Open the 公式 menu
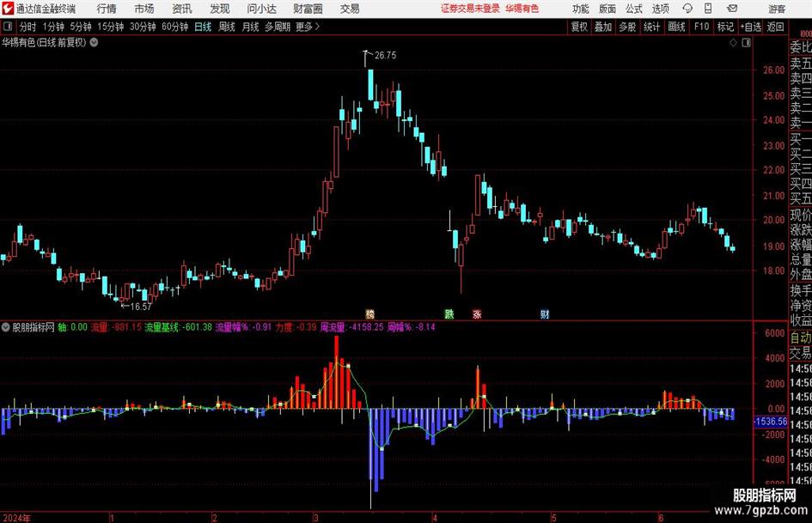812x523 pixels. coord(634,9)
